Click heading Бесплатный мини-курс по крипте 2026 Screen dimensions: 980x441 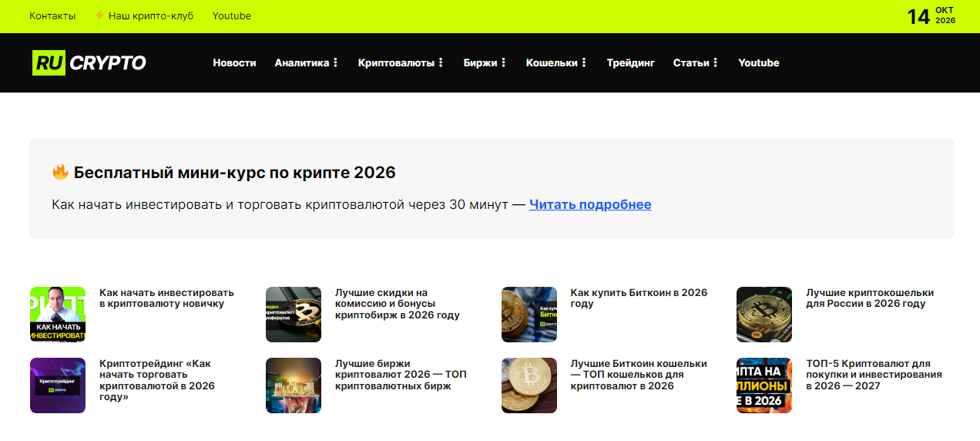(235, 172)
